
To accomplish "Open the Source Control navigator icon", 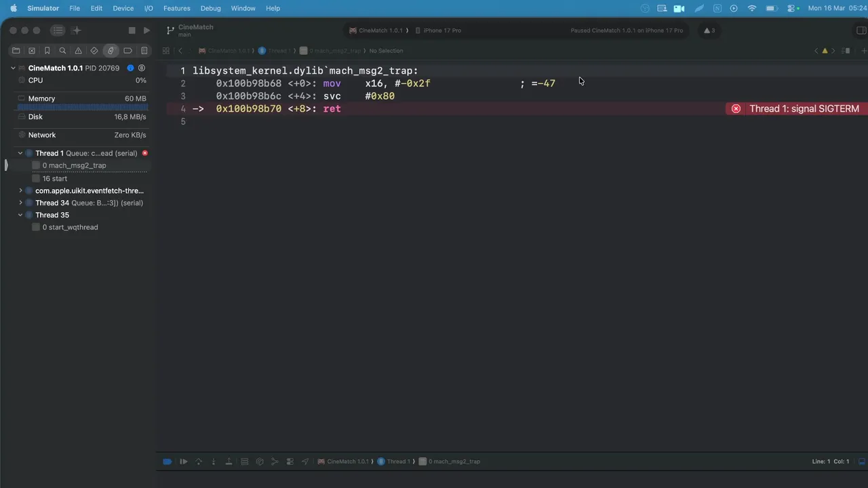I will point(31,51).
